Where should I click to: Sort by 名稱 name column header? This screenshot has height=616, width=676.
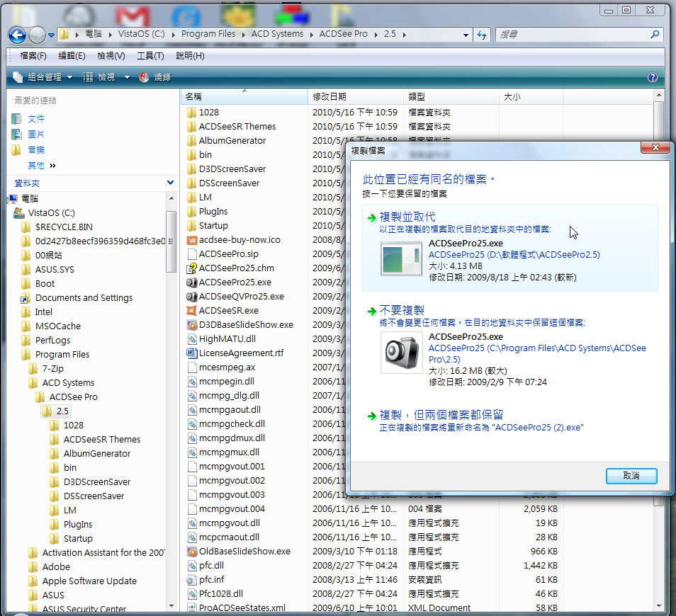coord(244,97)
